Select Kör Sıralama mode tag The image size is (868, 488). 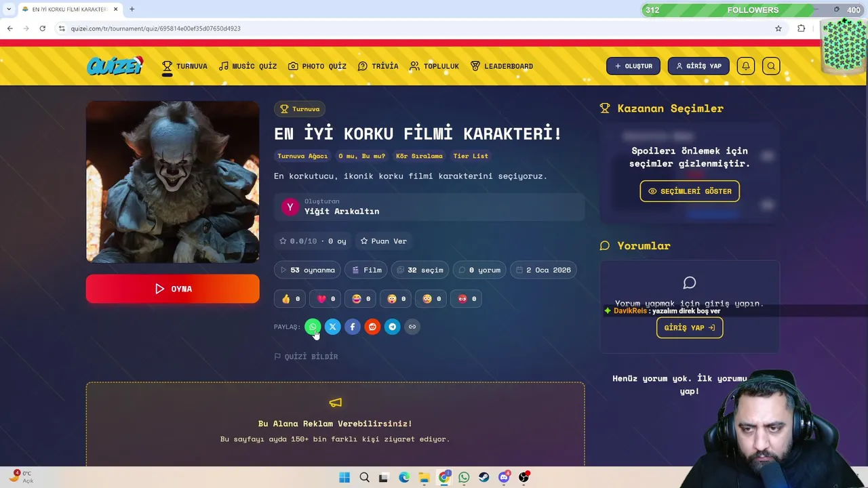click(x=419, y=156)
